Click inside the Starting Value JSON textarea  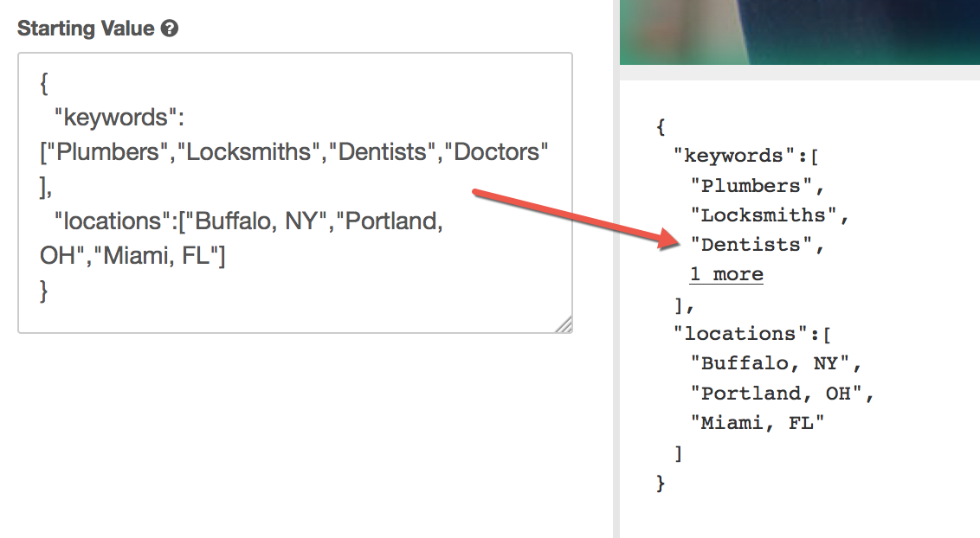pyautogui.click(x=295, y=193)
